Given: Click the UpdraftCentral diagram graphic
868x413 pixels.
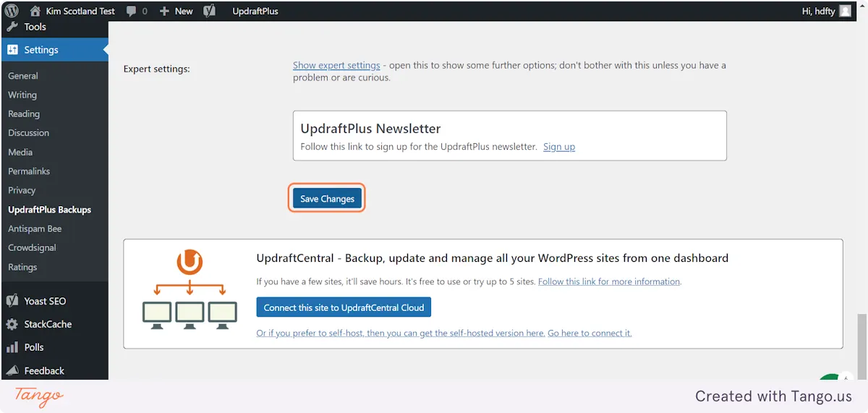Looking at the screenshot, I should [190, 289].
